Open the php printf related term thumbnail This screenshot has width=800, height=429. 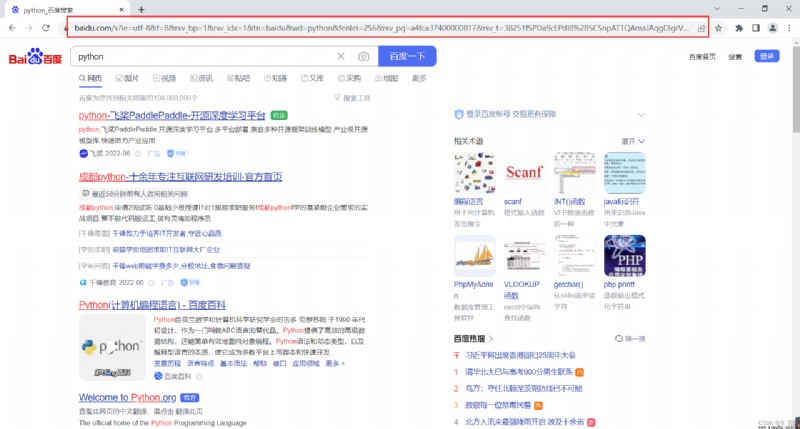pyautogui.click(x=624, y=256)
